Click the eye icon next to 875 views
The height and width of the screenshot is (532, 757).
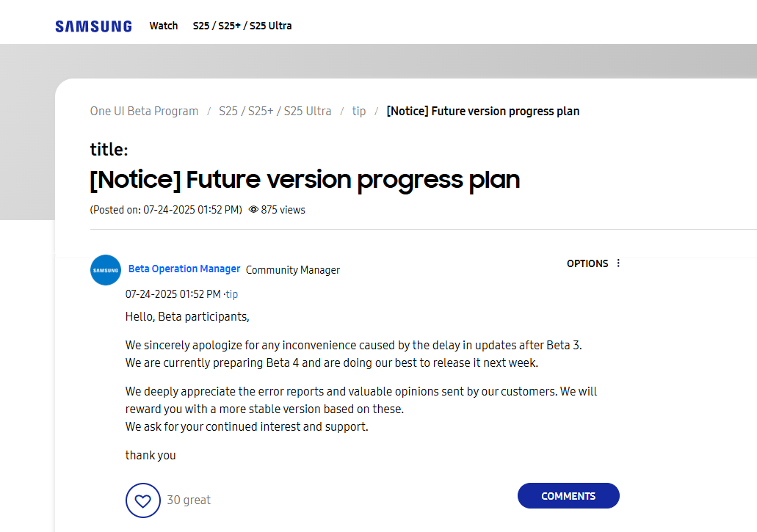pyautogui.click(x=253, y=209)
